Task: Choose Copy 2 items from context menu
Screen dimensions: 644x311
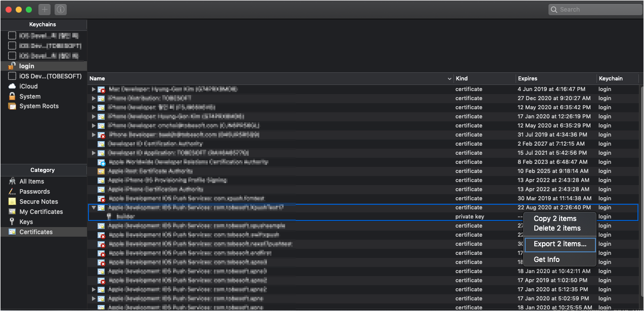Action: point(555,218)
